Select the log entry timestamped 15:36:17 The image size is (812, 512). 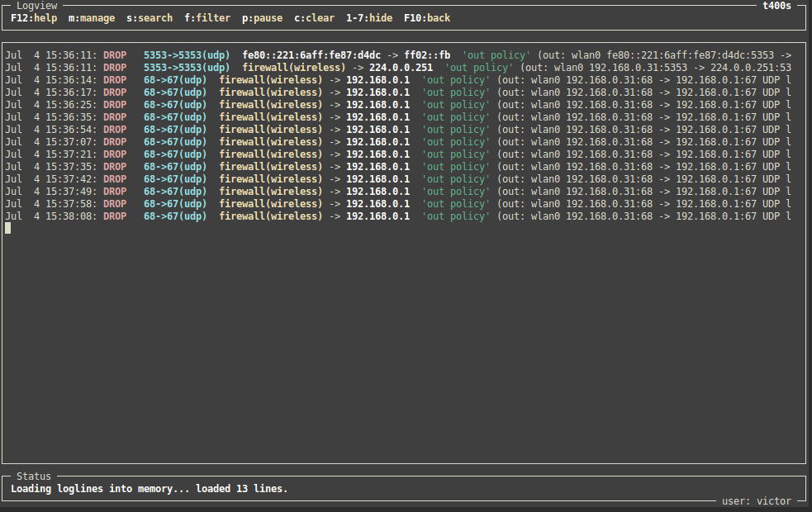399,92
